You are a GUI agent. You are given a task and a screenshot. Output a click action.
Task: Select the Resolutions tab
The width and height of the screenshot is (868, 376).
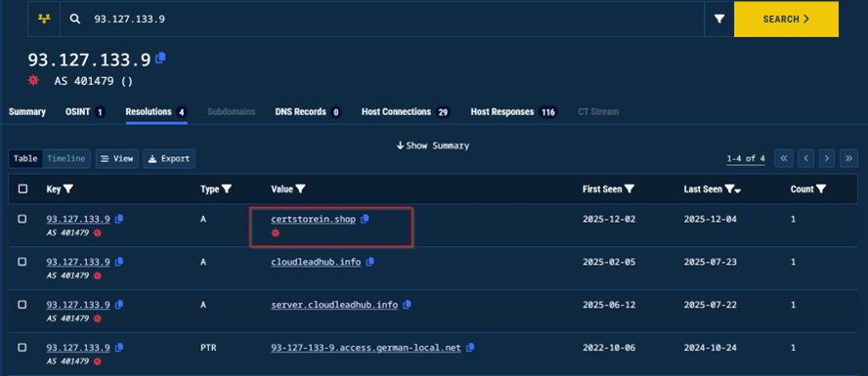pyautogui.click(x=155, y=111)
